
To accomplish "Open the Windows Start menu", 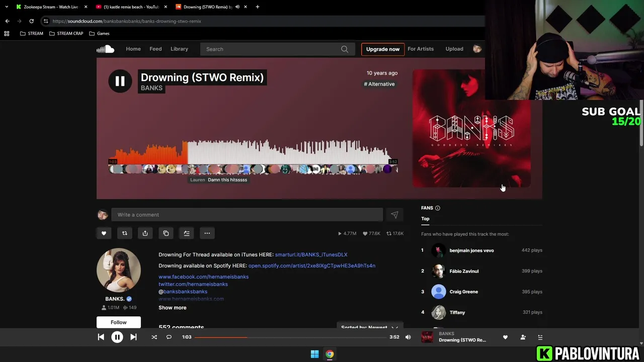I will [x=314, y=354].
